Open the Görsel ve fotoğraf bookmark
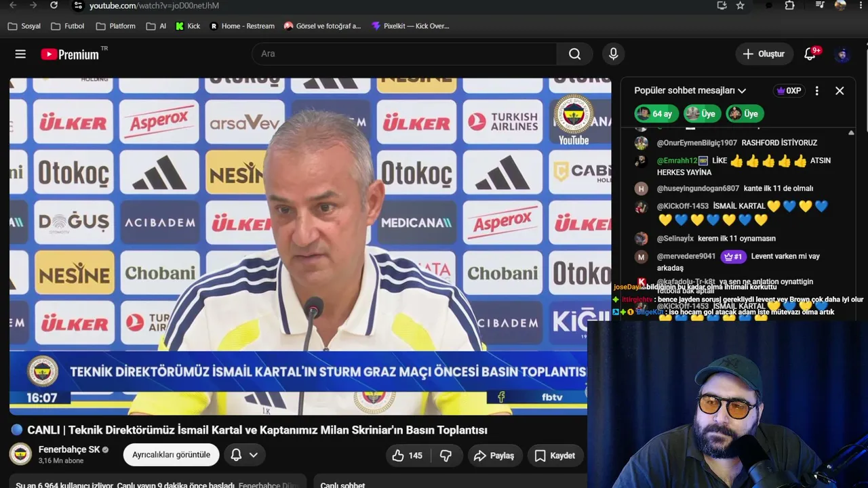The width and height of the screenshot is (868, 488). (x=323, y=26)
